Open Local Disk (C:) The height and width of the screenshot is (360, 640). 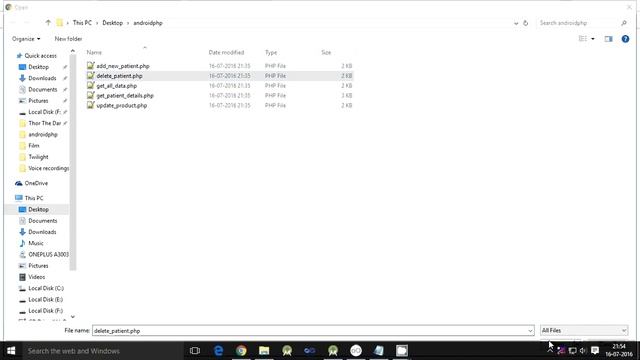[x=46, y=288]
